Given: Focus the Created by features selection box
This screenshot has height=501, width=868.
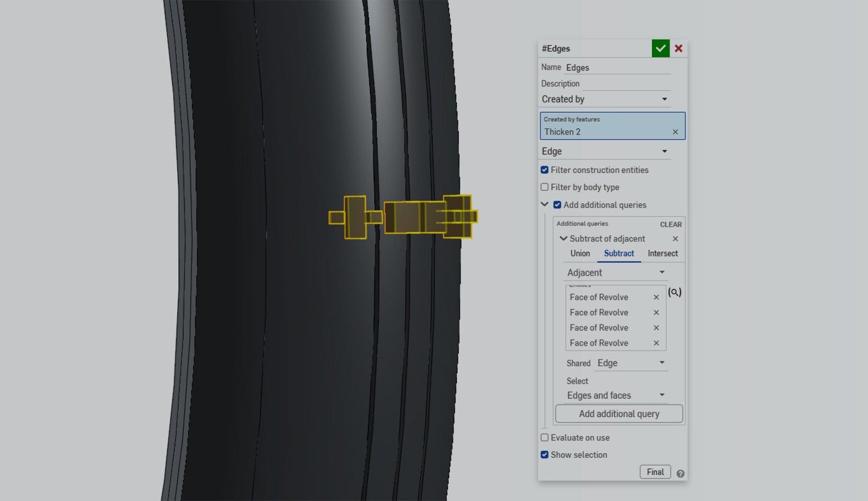Looking at the screenshot, I should click(x=612, y=126).
